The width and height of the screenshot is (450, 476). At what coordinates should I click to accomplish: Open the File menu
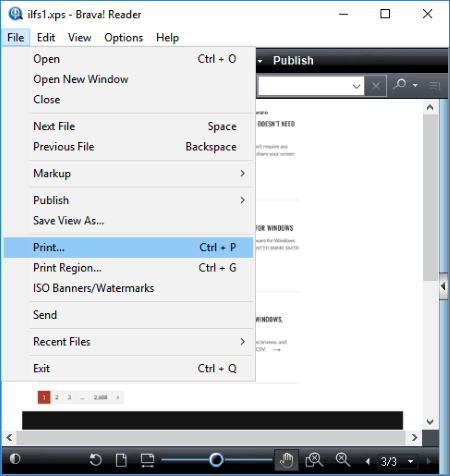[15, 38]
